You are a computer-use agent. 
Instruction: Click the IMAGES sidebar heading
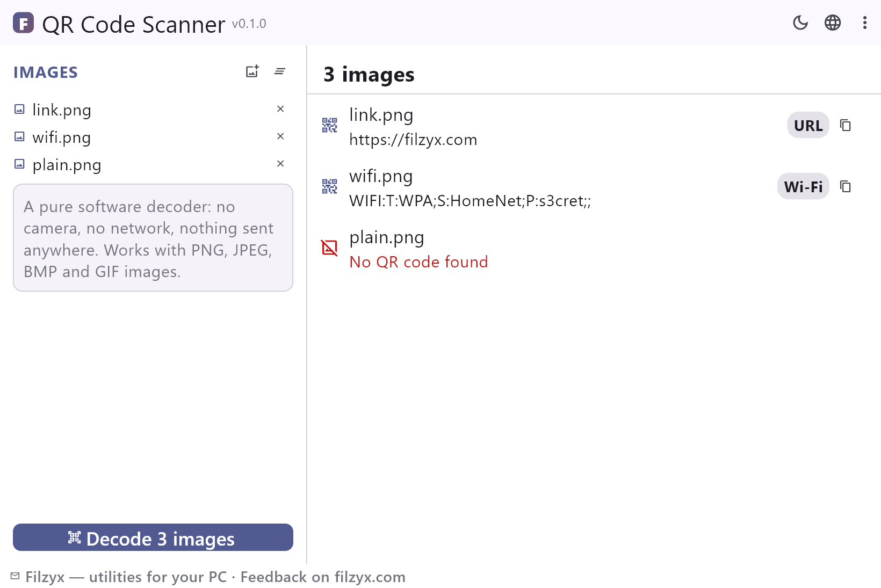(46, 72)
